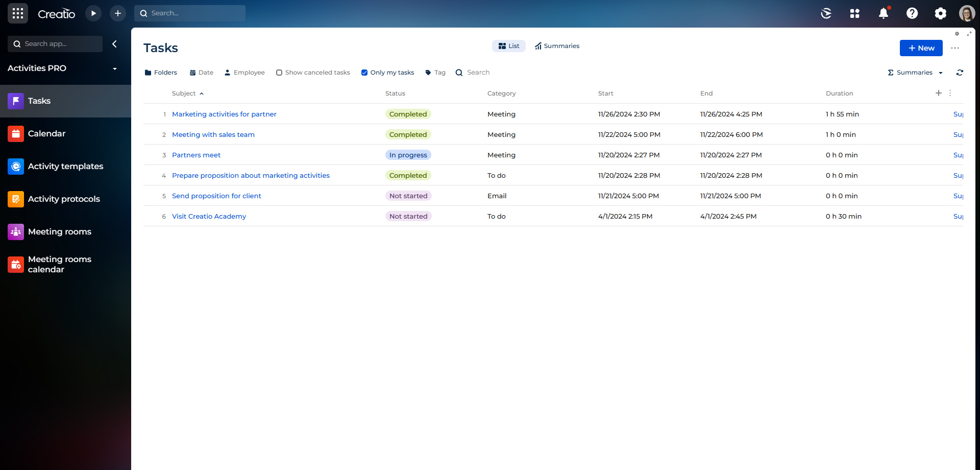Click duration 0 h 30 min
The height and width of the screenshot is (470, 980).
point(844,216)
